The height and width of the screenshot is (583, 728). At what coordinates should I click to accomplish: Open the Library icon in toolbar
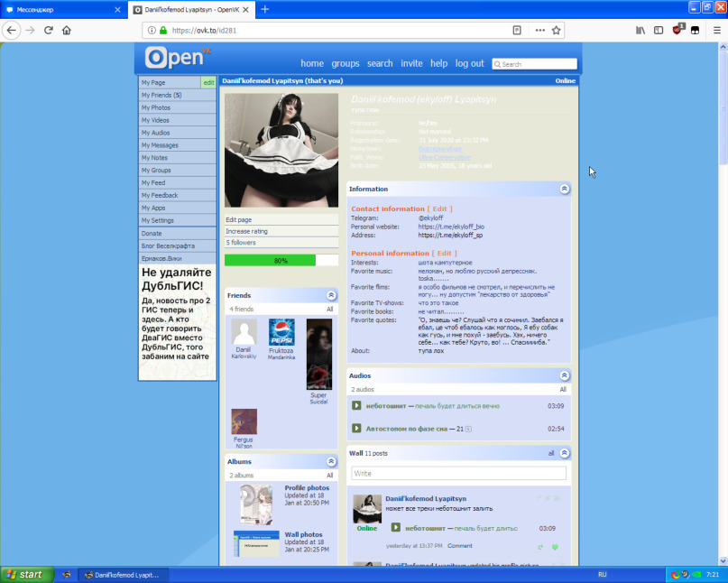(640, 30)
